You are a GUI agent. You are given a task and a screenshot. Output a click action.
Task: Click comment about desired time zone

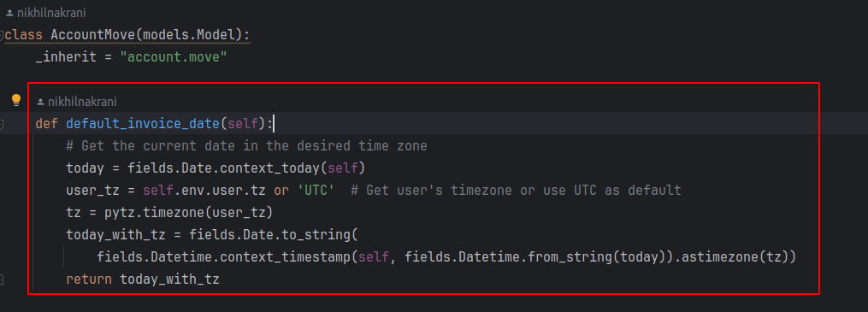click(247, 146)
